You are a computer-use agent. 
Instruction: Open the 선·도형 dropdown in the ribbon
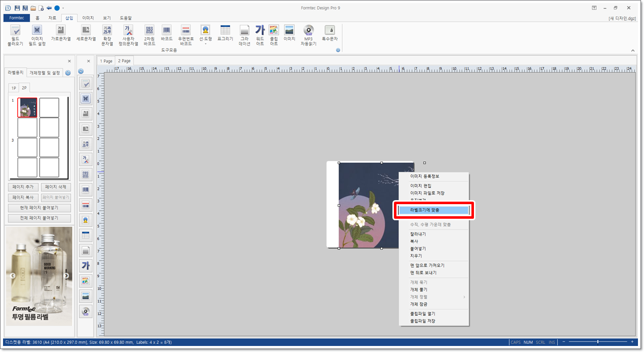[205, 35]
